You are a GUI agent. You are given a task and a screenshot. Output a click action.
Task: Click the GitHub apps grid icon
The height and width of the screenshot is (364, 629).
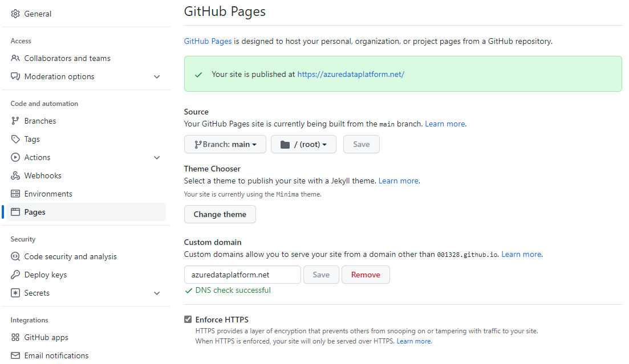point(15,337)
